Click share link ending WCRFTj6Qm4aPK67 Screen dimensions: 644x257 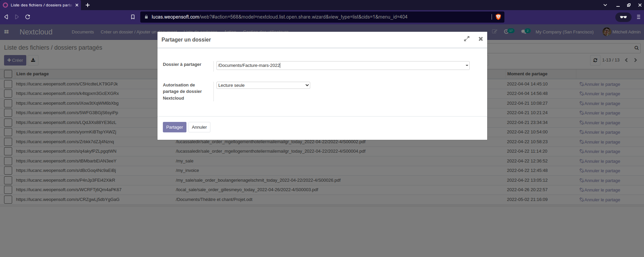pos(69,190)
